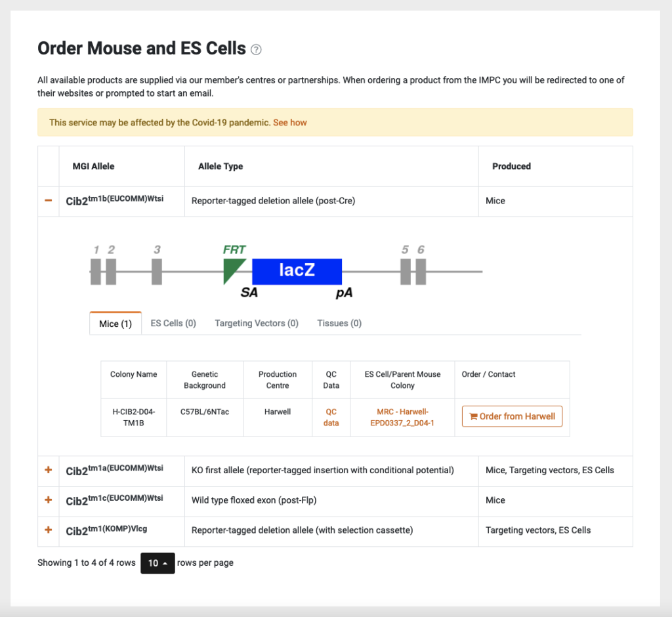Expand the Cib2 tm1c allele row
The height and width of the screenshot is (617, 672).
[x=48, y=500]
